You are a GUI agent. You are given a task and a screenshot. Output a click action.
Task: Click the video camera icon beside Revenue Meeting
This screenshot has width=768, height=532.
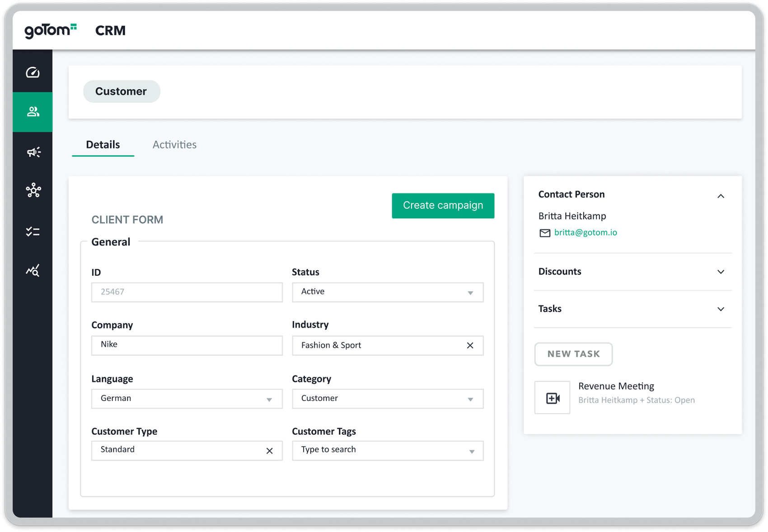(552, 397)
